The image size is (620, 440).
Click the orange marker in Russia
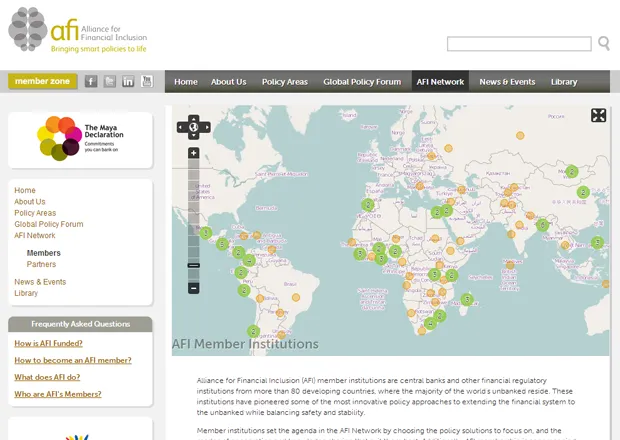pos(520,136)
